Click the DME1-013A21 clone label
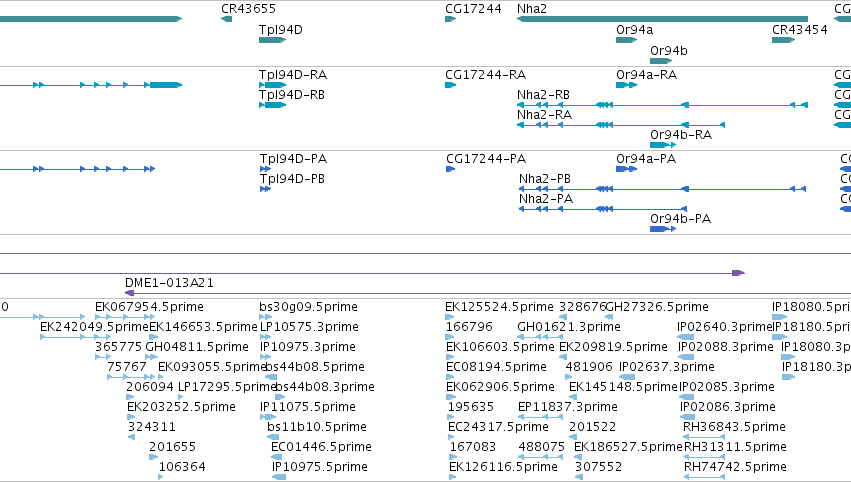The height and width of the screenshot is (482, 851). (169, 283)
